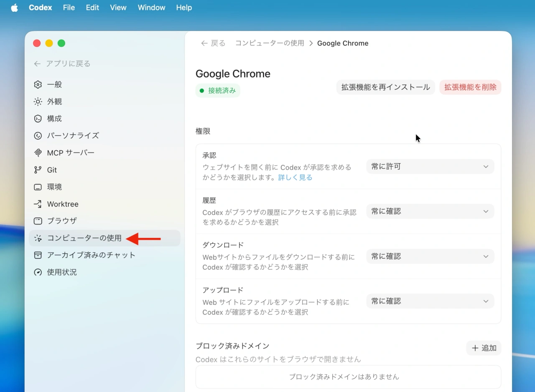Select ブラウザ in the sidebar

tap(104, 221)
